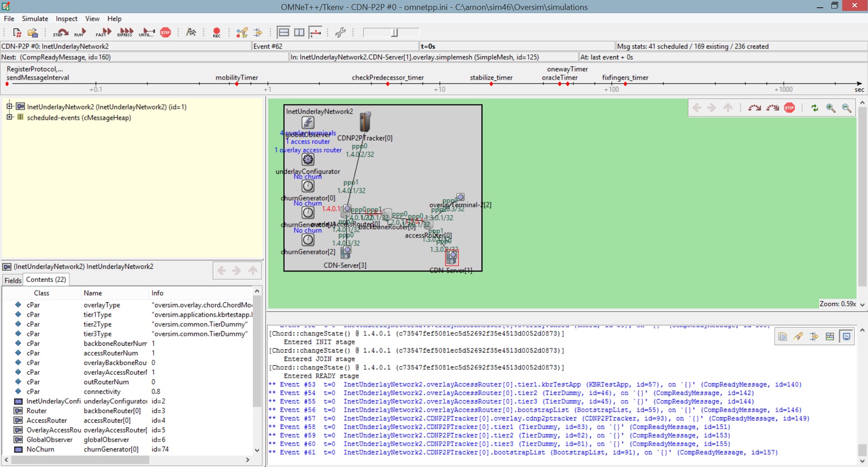The image size is (868, 467).
Task: Click the red STOP sign in main toolbar
Action: [x=166, y=33]
